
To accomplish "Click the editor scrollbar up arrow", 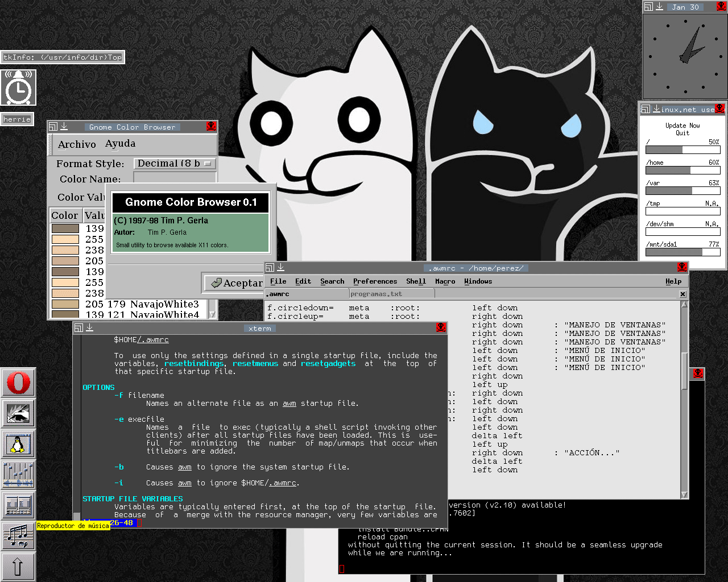I will pos(684,305).
